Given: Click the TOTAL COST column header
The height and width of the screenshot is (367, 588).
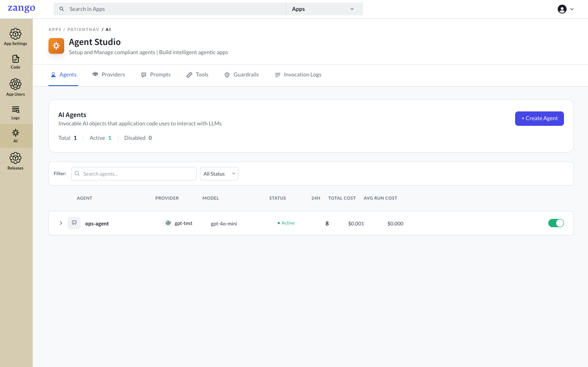Looking at the screenshot, I should pos(342,198).
